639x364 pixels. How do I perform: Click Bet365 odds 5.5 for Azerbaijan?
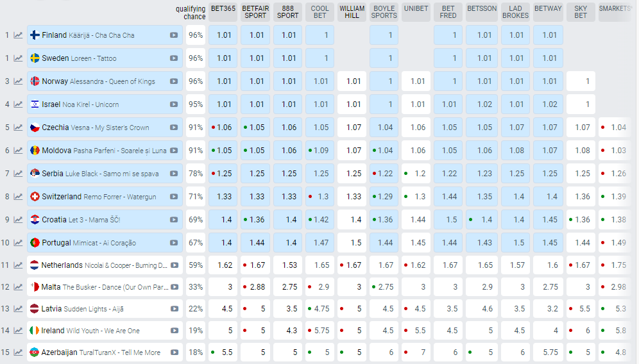[223, 352]
